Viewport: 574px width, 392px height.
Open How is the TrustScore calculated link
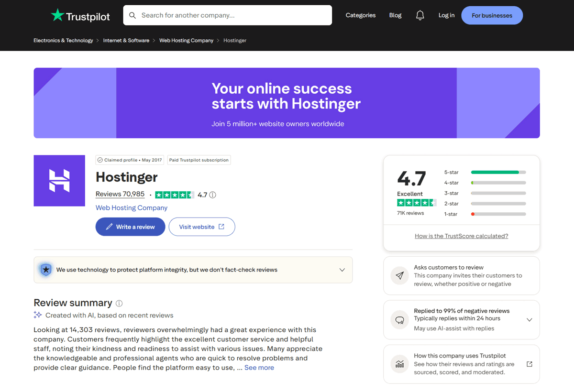pyautogui.click(x=462, y=236)
